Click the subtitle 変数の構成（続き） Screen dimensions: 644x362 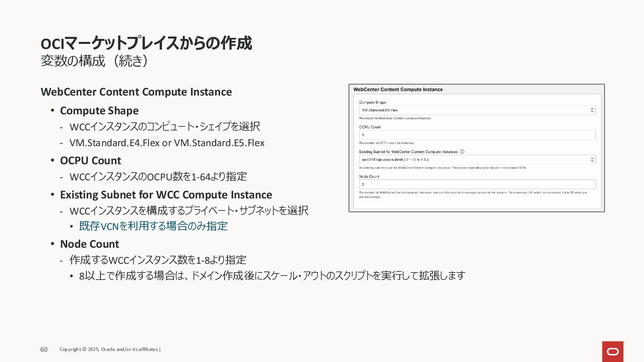pos(94,61)
